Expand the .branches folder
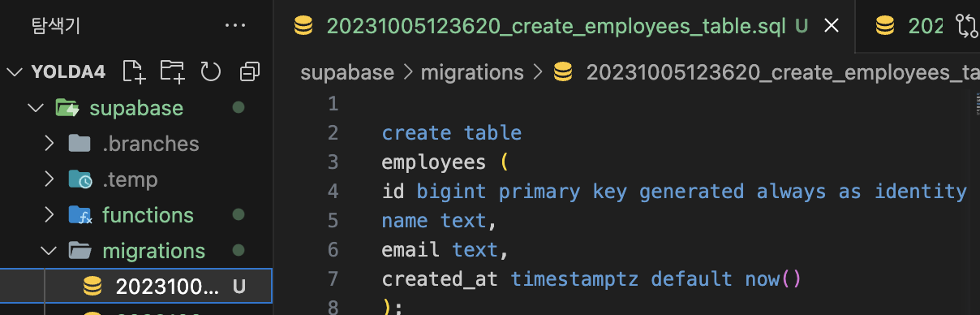Screen dimensions: 980x315 pos(49,144)
